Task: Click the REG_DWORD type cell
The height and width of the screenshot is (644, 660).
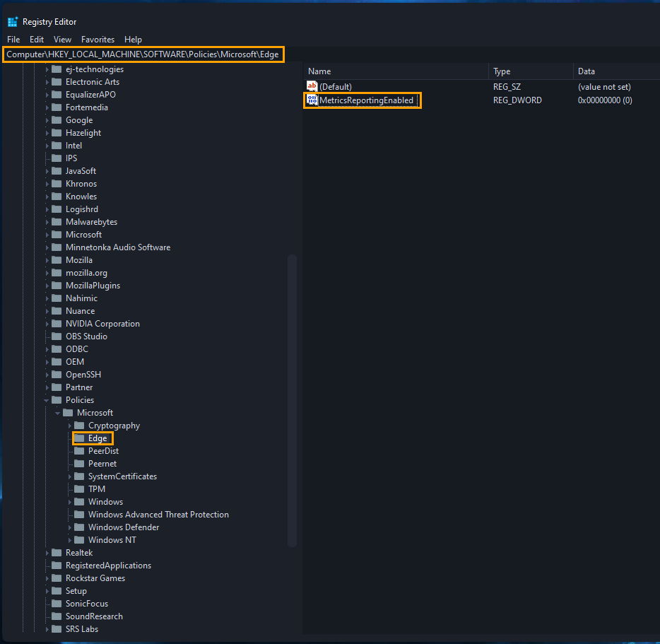Action: 517,100
